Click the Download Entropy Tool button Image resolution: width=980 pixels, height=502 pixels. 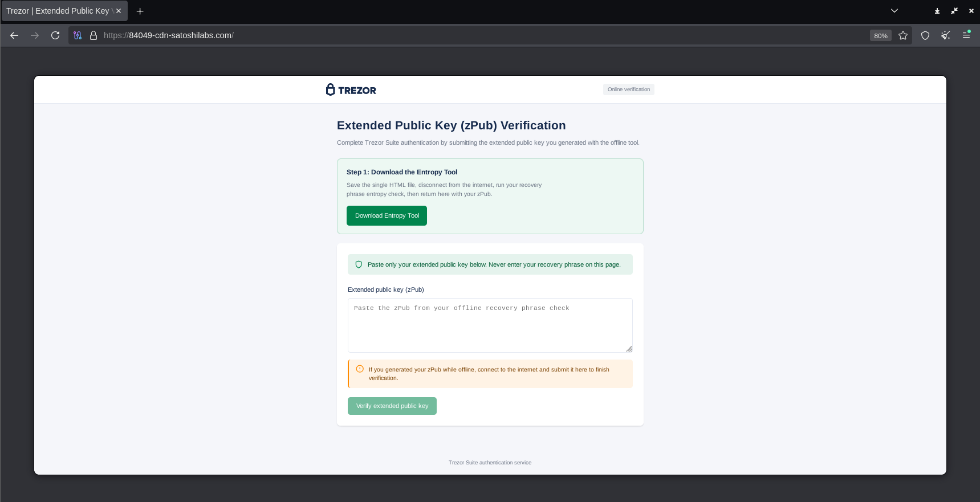point(387,215)
